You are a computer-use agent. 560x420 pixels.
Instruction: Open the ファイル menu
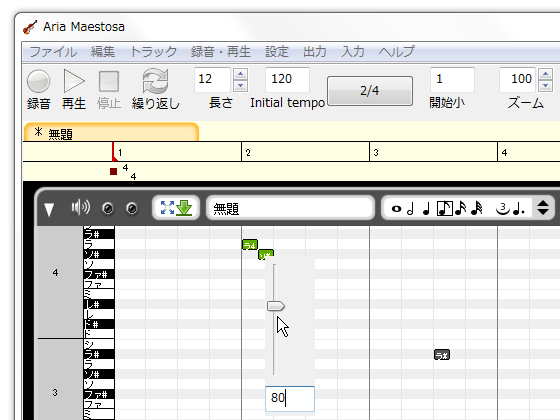point(53,52)
